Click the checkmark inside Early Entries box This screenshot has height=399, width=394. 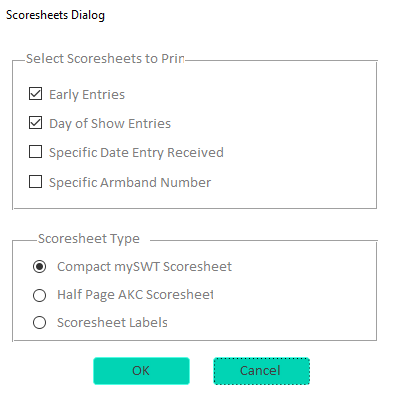35,94
